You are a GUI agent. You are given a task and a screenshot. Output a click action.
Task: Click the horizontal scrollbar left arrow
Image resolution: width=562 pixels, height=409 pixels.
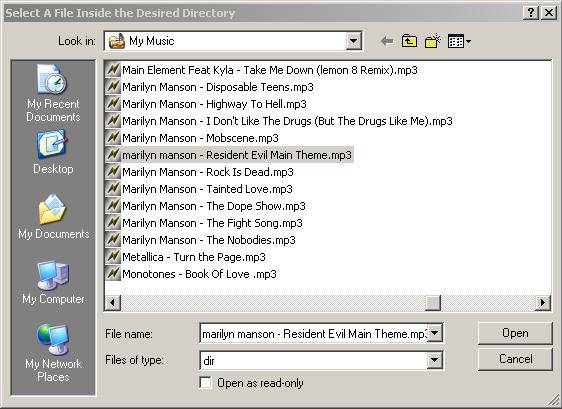(x=113, y=303)
